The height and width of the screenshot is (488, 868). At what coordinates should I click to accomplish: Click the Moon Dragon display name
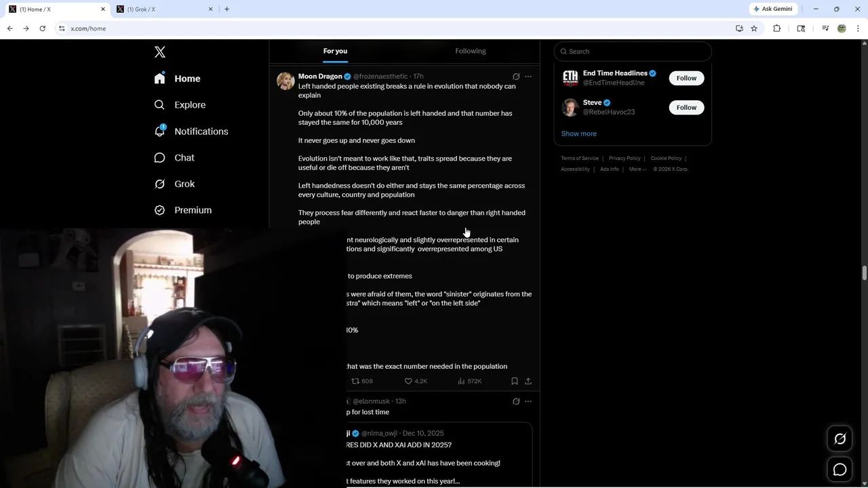[320, 77]
